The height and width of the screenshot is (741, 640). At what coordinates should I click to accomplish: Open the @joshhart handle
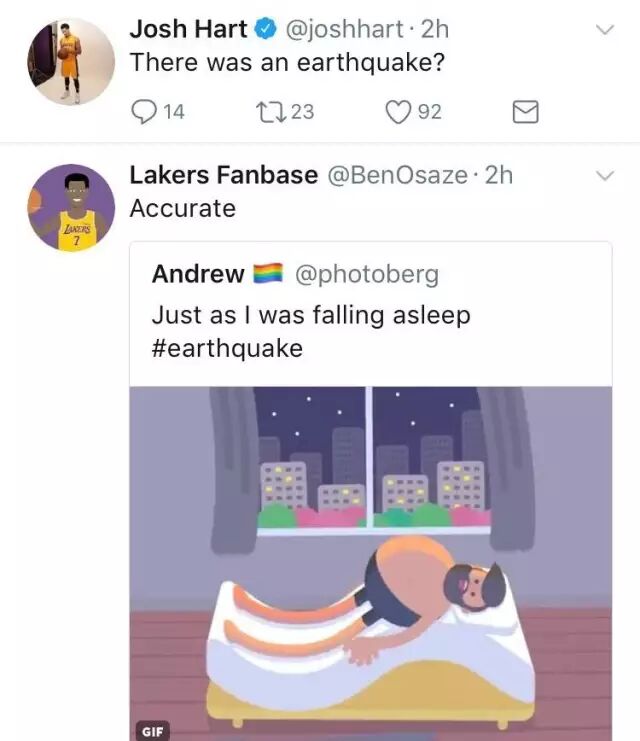point(344,29)
